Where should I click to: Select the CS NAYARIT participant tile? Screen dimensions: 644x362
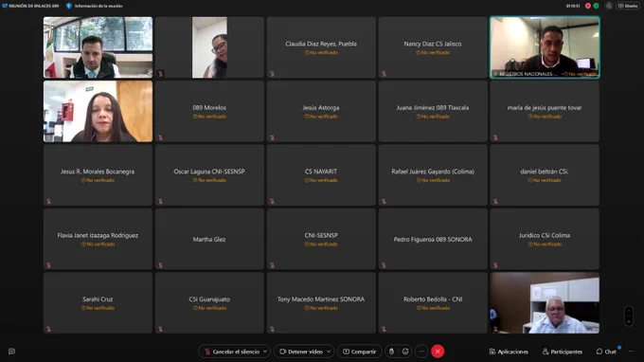(x=321, y=175)
